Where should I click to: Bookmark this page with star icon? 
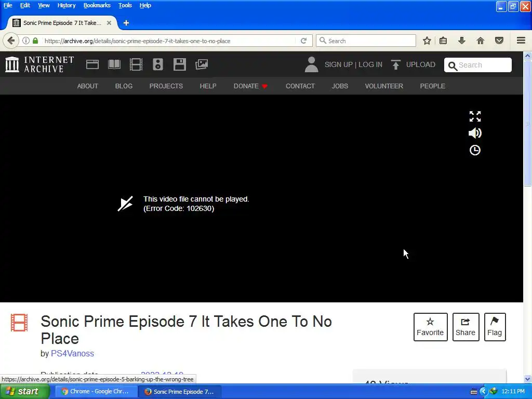click(427, 41)
